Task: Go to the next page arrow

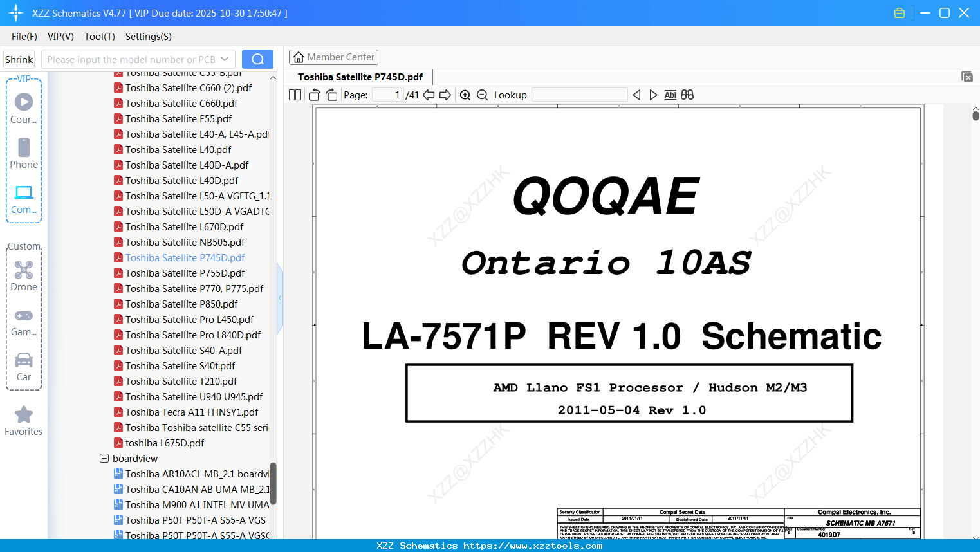Action: pyautogui.click(x=445, y=95)
